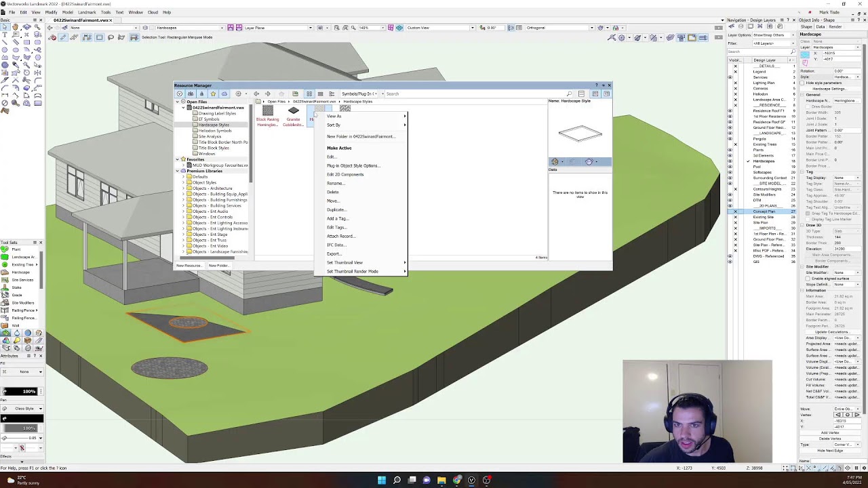Toggle visibility of GIS layer
868x488 pixels.
[730, 262]
